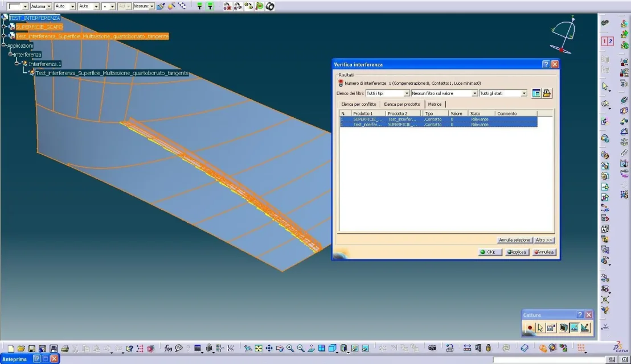631x364 pixels.
Task: Click the Anteprima window title bar tab
Action: click(x=15, y=359)
